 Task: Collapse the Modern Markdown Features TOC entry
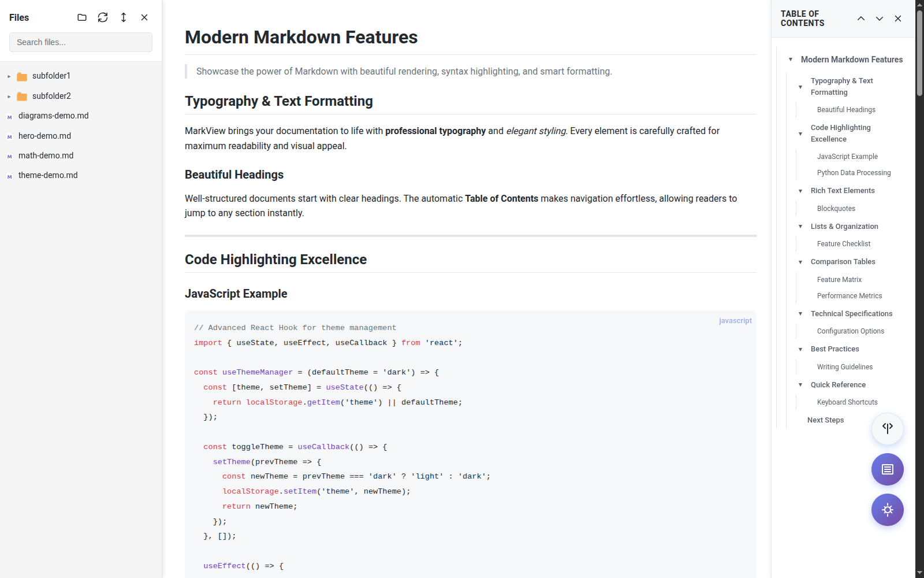click(x=790, y=59)
